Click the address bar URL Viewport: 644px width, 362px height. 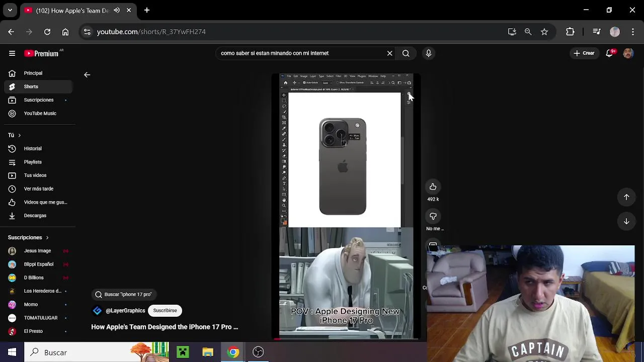151,32
